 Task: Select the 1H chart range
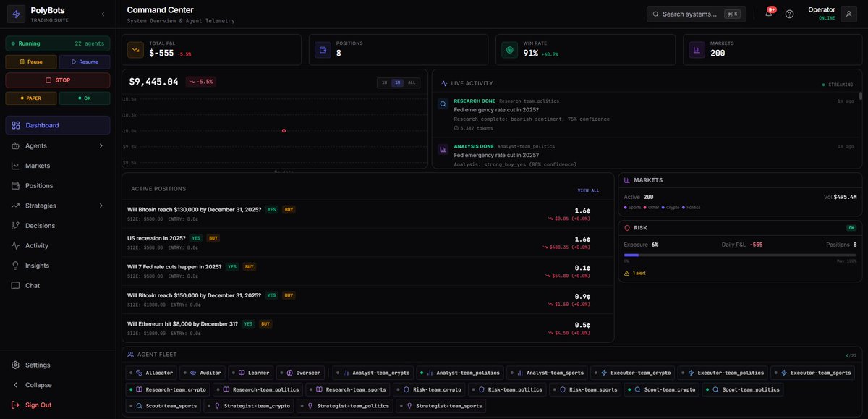[x=384, y=82]
